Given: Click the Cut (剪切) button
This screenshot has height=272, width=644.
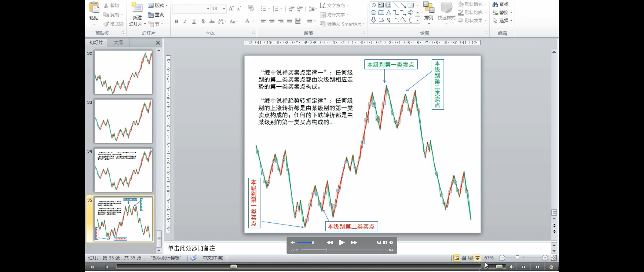Looking at the screenshot, I should (x=112, y=5).
